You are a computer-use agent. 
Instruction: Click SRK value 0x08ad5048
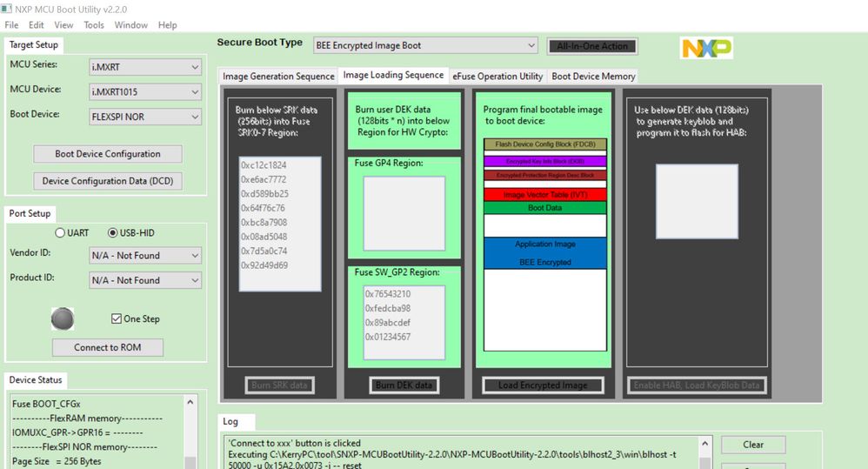point(264,237)
